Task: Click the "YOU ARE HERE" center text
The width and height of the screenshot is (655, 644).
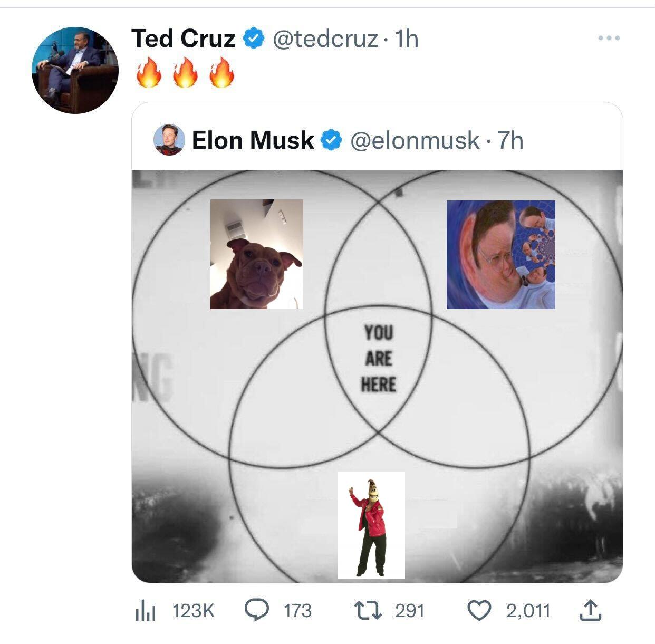Action: coord(379,359)
